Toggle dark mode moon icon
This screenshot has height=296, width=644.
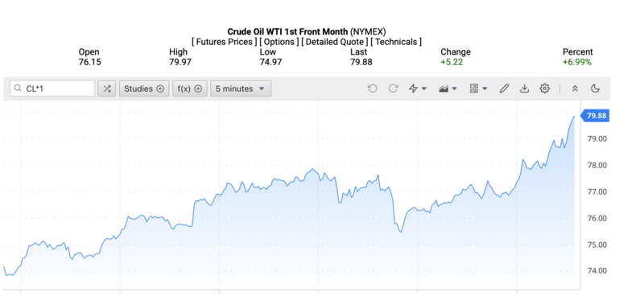pos(595,88)
